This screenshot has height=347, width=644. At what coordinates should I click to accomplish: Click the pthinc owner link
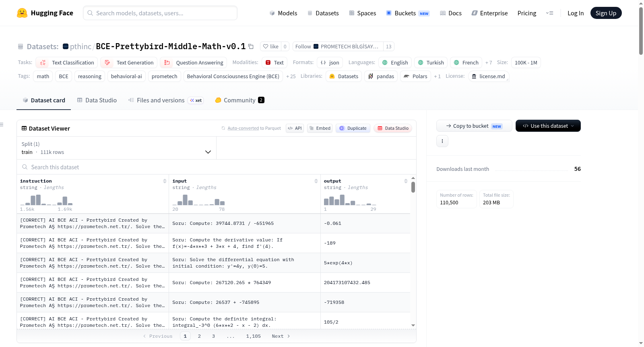click(80, 46)
